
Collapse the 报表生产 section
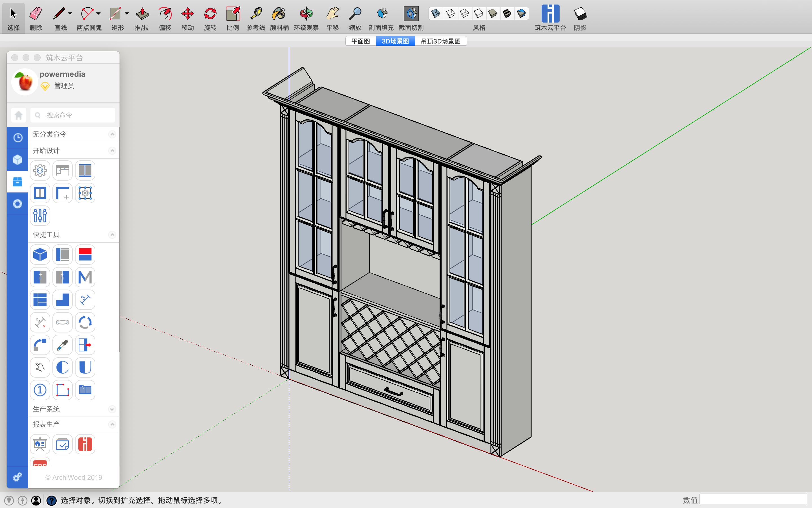112,424
